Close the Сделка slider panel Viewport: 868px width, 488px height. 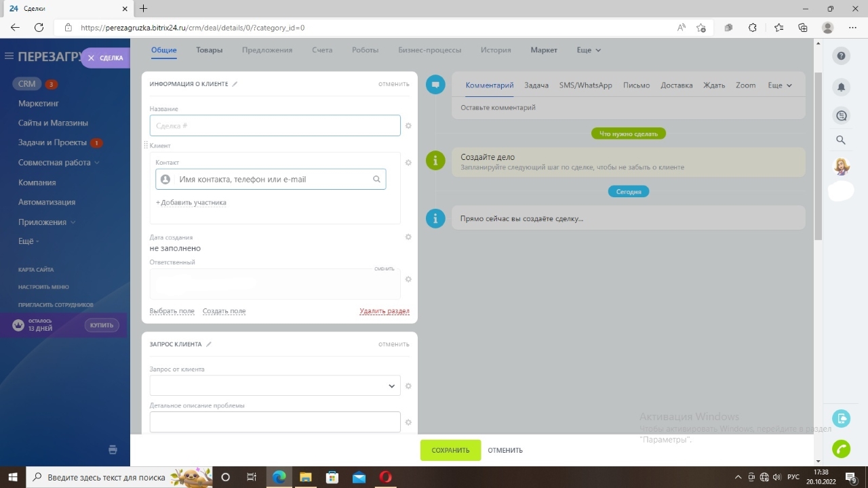click(x=92, y=58)
